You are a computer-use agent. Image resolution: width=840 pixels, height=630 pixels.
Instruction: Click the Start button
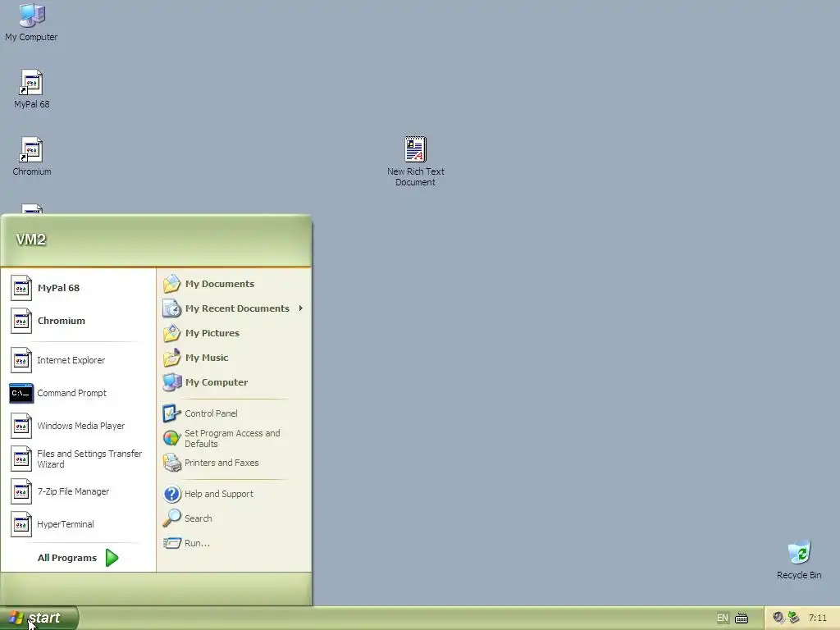39,619
